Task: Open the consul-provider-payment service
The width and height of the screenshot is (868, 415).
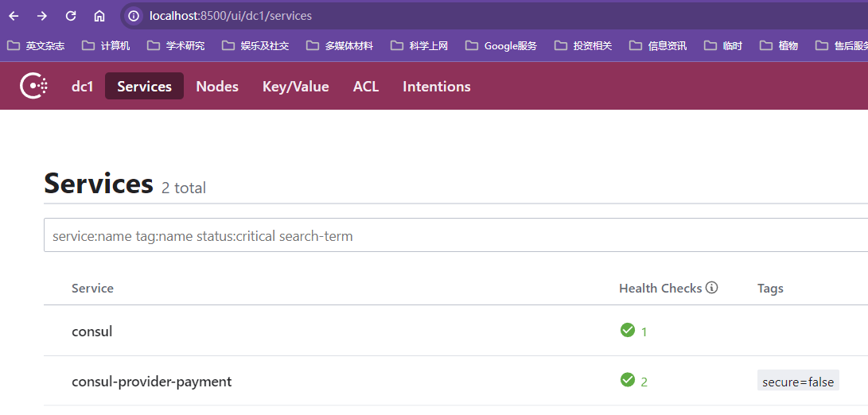Action: [x=151, y=382]
